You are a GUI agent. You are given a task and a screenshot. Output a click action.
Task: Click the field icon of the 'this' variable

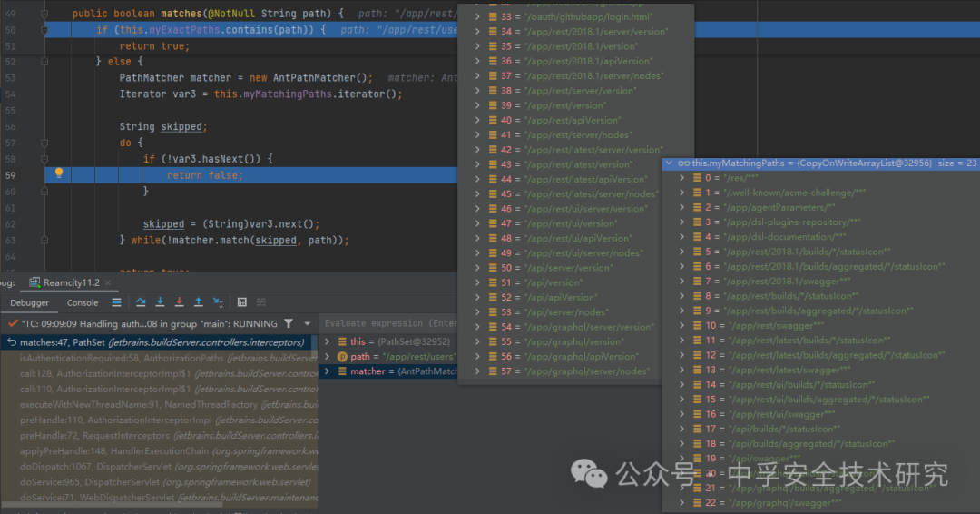point(342,342)
